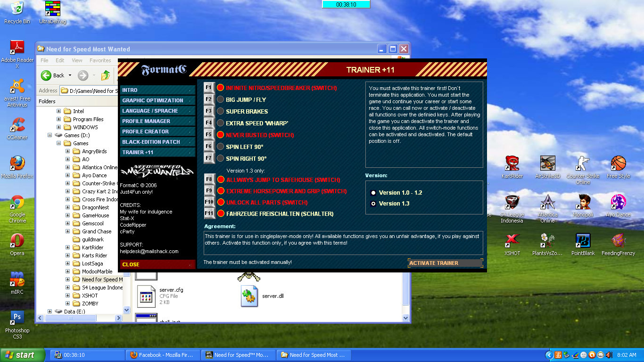Viewport: 644px width, 362px height.
Task: Toggle Never Busted switch indicator
Action: 220,135
